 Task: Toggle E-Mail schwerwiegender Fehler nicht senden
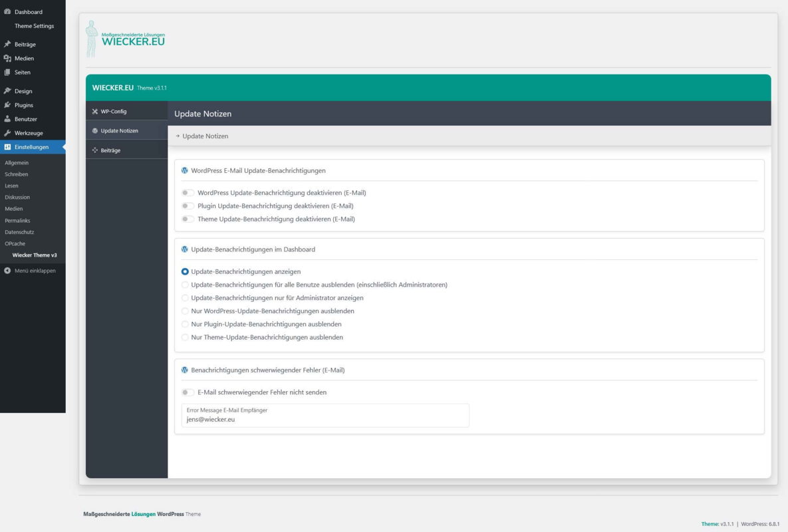click(x=188, y=392)
